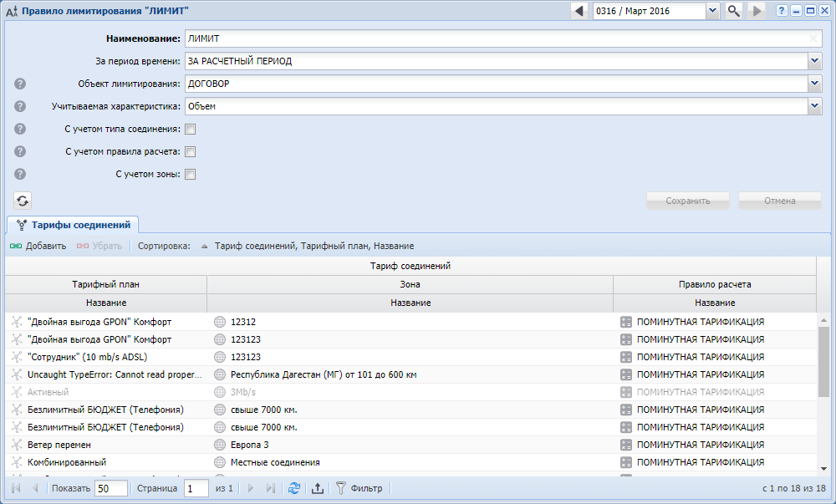Click Добавить toolbar button
This screenshot has width=836, height=504.
[x=38, y=246]
